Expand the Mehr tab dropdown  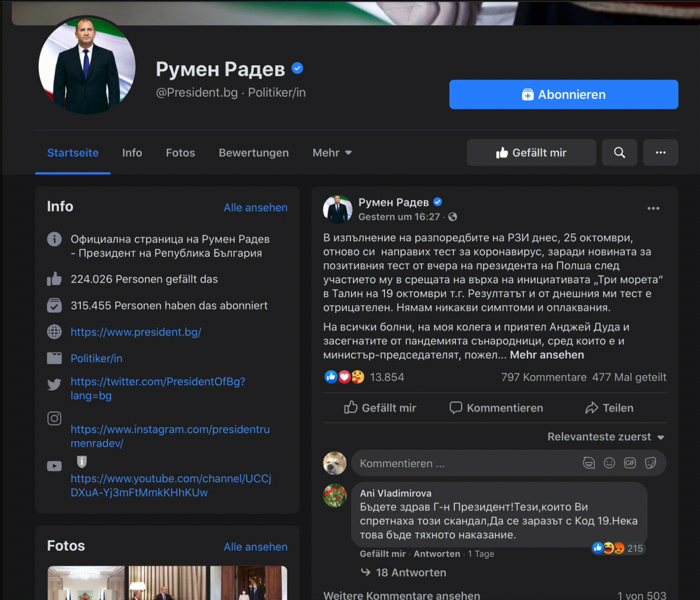[x=332, y=153]
